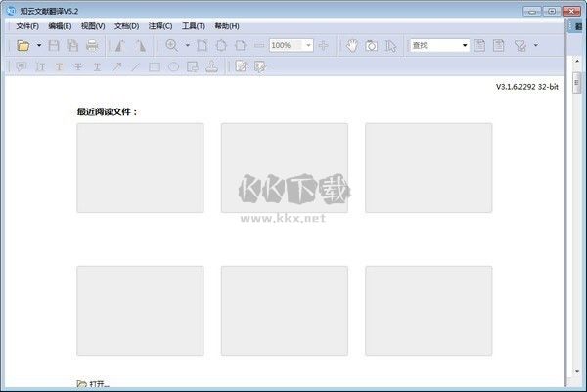Viewport: 587px width, 392px height.
Task: Select the strikeout text tool
Action: pyautogui.click(x=78, y=66)
